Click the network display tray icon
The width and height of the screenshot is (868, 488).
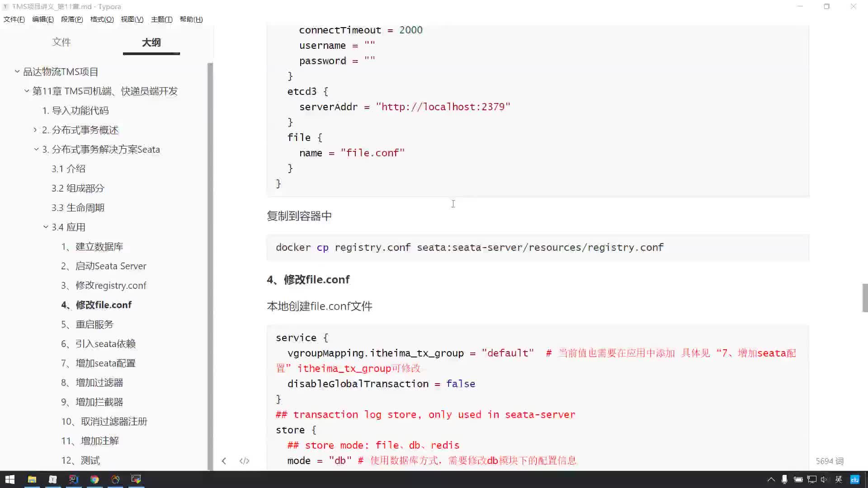pyautogui.click(x=812, y=479)
